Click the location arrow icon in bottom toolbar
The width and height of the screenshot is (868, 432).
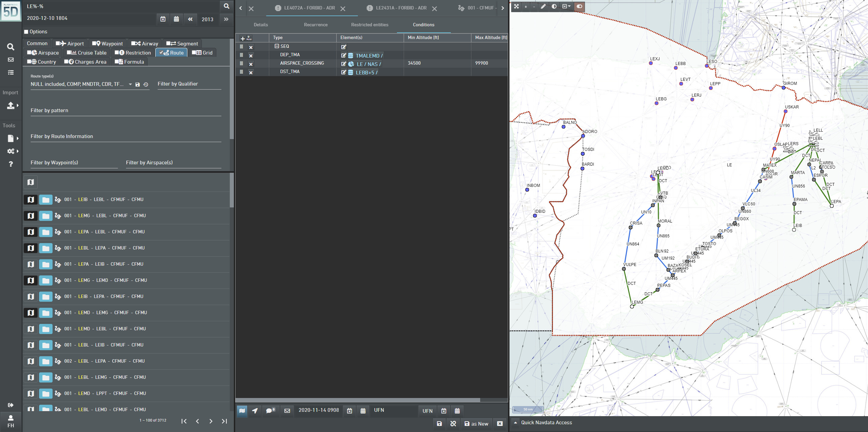(255, 410)
